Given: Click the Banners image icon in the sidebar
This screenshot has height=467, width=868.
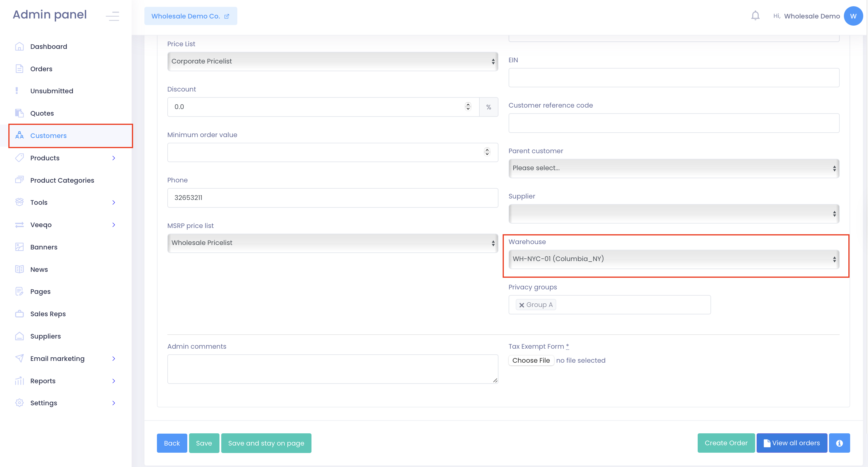Looking at the screenshot, I should (x=19, y=247).
